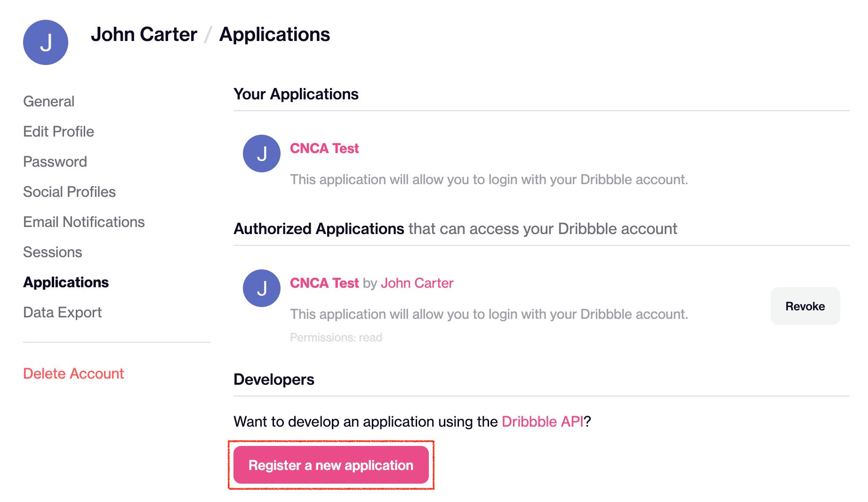Open CNCA Test under Your Applications
Viewport: 868px width, 502px height.
(x=324, y=148)
